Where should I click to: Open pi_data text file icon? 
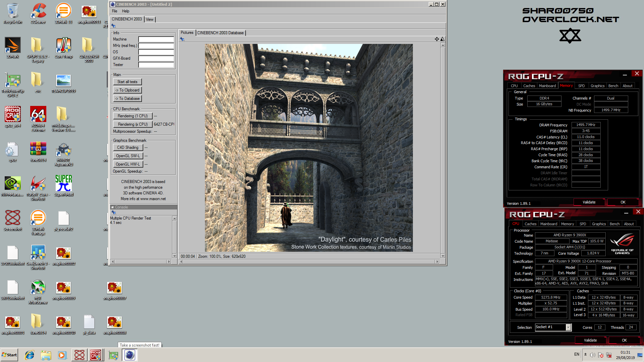tap(89, 324)
